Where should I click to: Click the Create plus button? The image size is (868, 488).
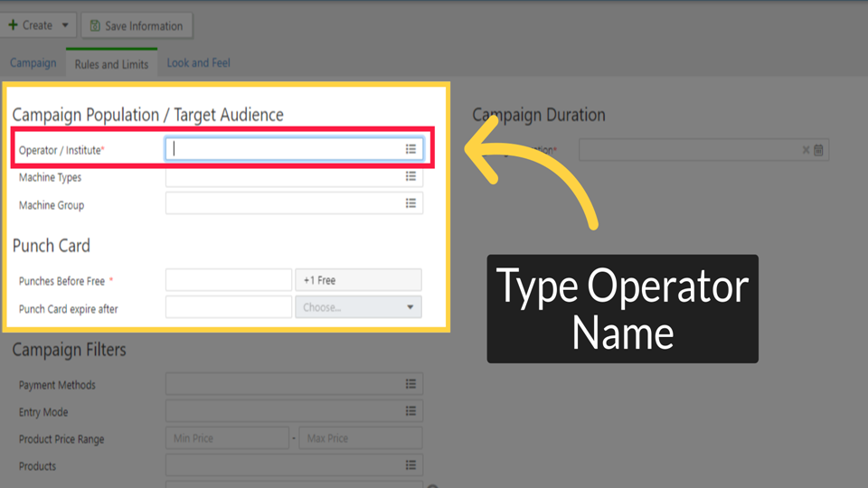click(30, 25)
